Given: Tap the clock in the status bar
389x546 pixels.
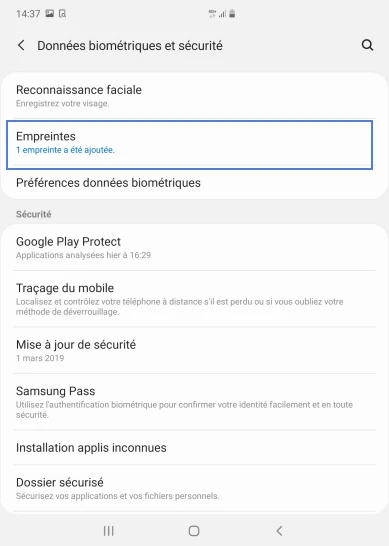Looking at the screenshot, I should click(28, 14).
